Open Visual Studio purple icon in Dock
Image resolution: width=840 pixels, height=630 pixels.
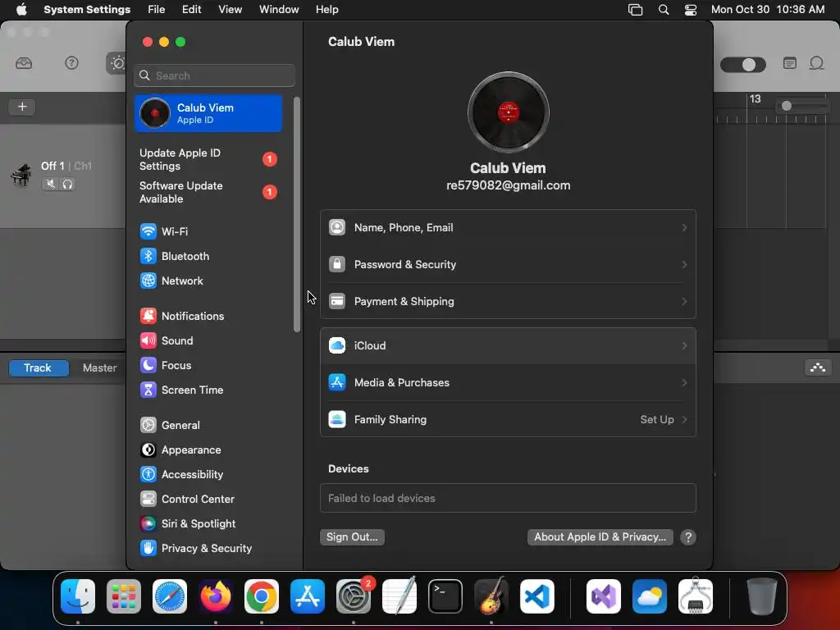pyautogui.click(x=604, y=596)
